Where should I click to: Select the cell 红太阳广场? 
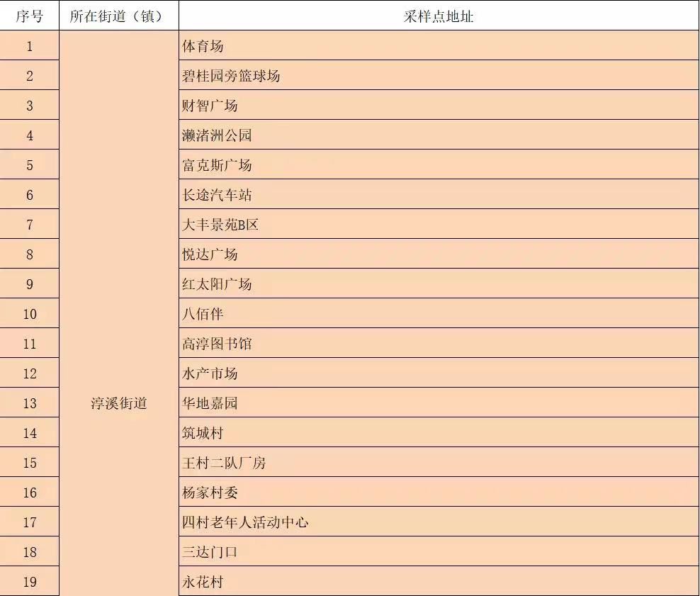(439, 283)
